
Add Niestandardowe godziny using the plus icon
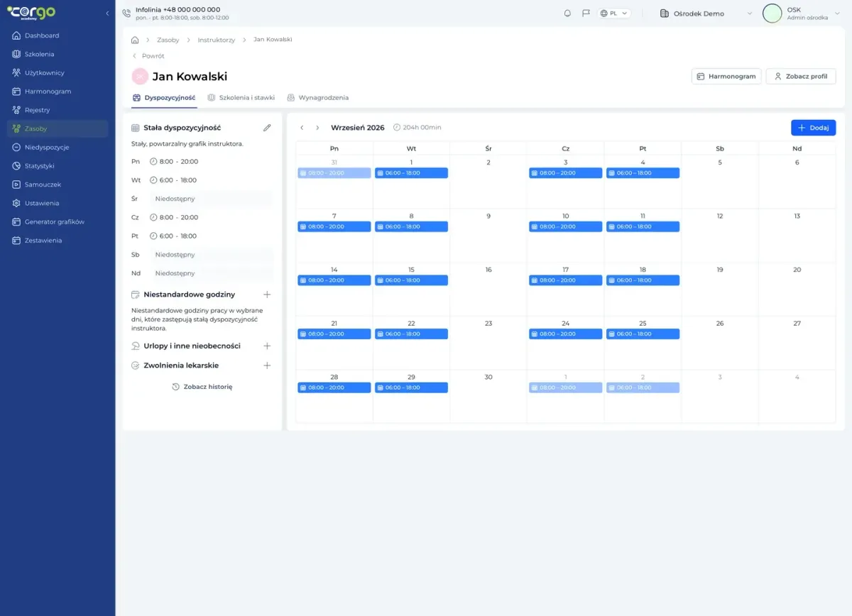[267, 295]
